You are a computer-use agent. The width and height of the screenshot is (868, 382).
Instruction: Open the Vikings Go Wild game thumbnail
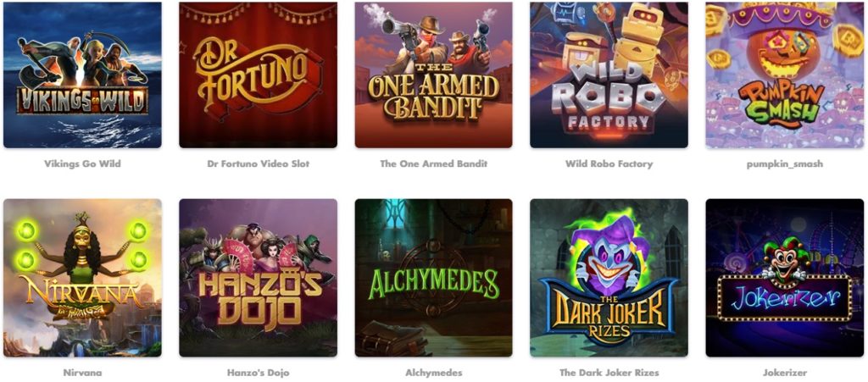(82, 75)
